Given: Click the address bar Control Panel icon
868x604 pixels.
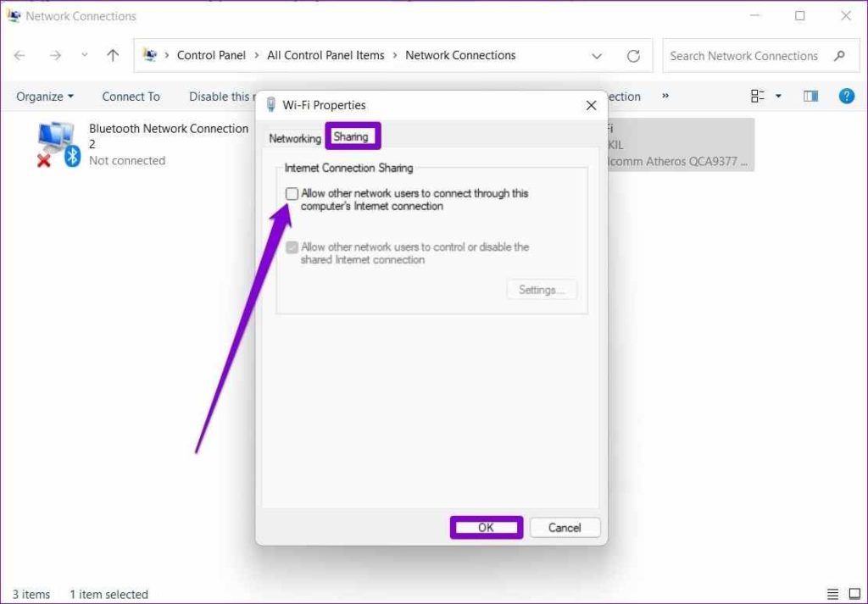Looking at the screenshot, I should click(150, 55).
